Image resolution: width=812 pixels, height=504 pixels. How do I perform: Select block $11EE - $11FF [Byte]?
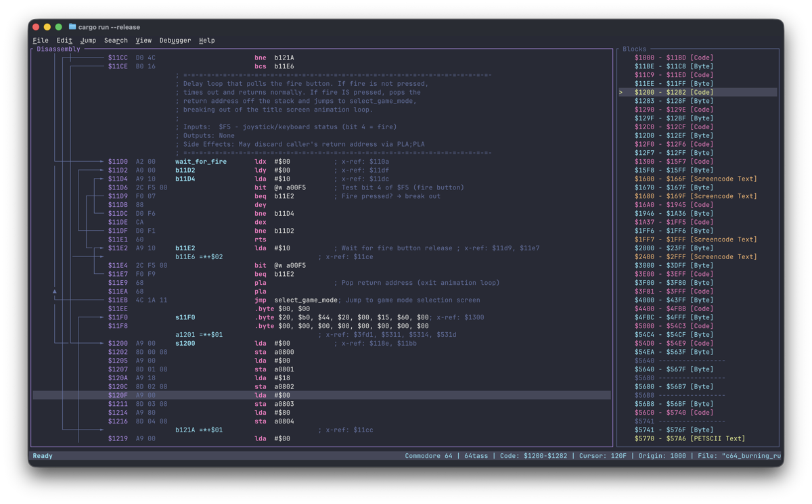click(x=698, y=84)
